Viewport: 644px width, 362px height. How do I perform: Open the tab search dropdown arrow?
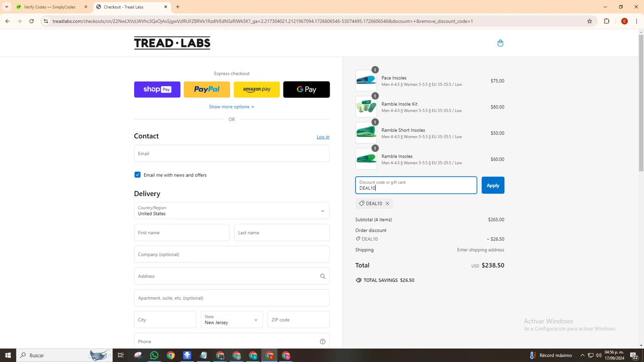(6, 7)
